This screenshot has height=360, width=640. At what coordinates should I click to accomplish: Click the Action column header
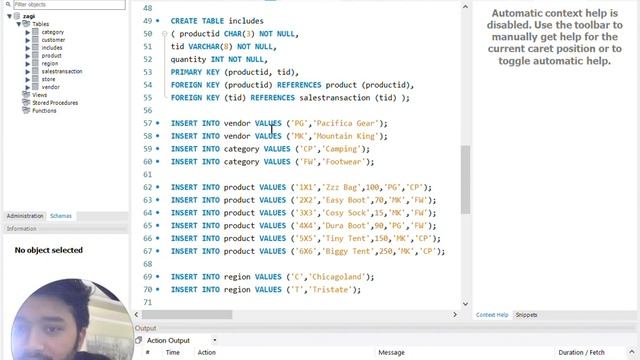(x=207, y=353)
